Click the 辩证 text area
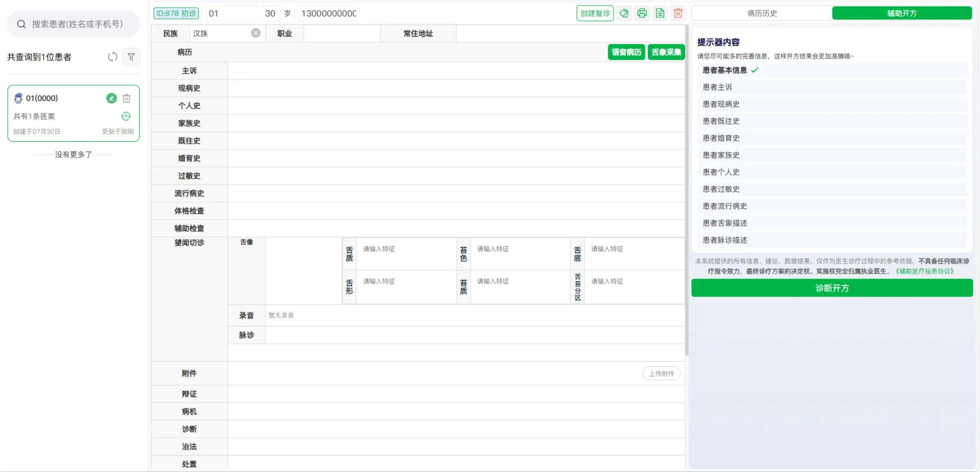Screen dimensions: 980x472 (x=456, y=394)
